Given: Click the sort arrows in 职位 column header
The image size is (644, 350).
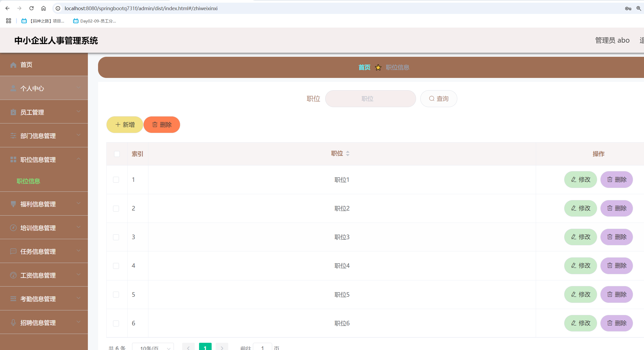Looking at the screenshot, I should pos(347,153).
